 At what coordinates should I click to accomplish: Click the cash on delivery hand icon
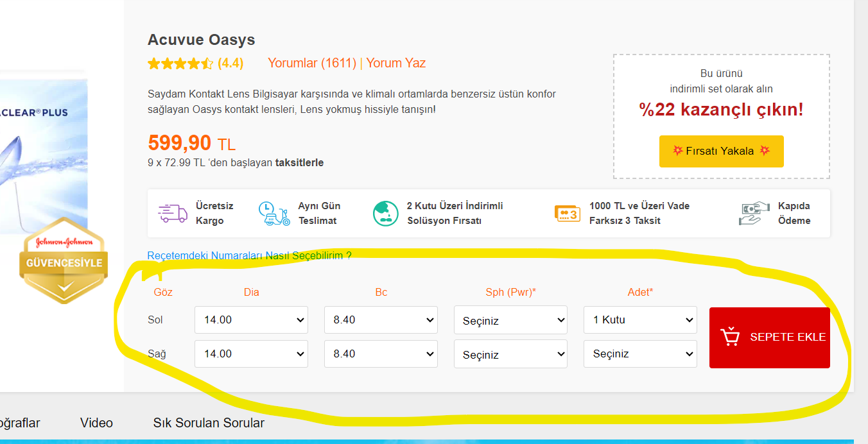coord(754,213)
